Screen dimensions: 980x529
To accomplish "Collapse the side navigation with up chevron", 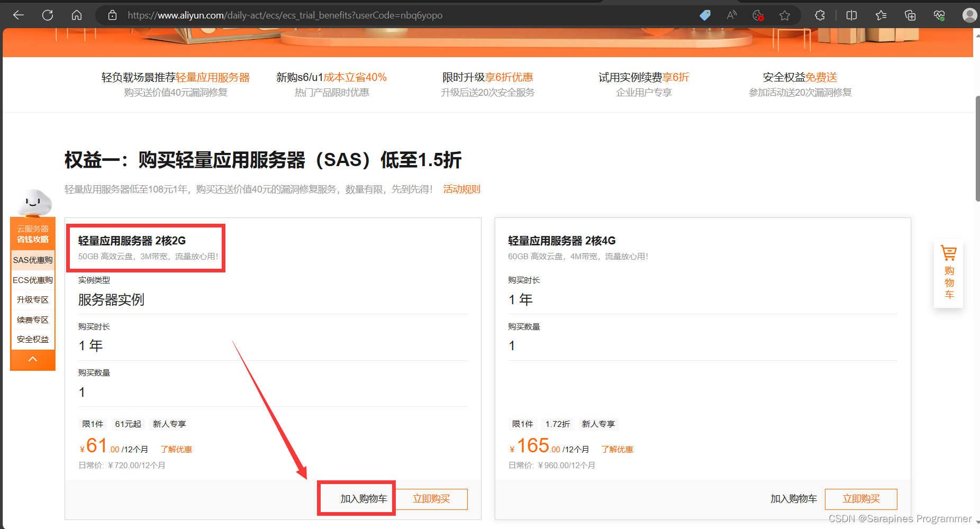I will [x=33, y=360].
